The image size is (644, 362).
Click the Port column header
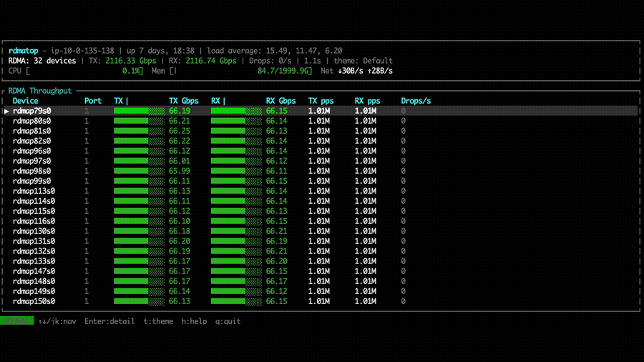(93, 101)
